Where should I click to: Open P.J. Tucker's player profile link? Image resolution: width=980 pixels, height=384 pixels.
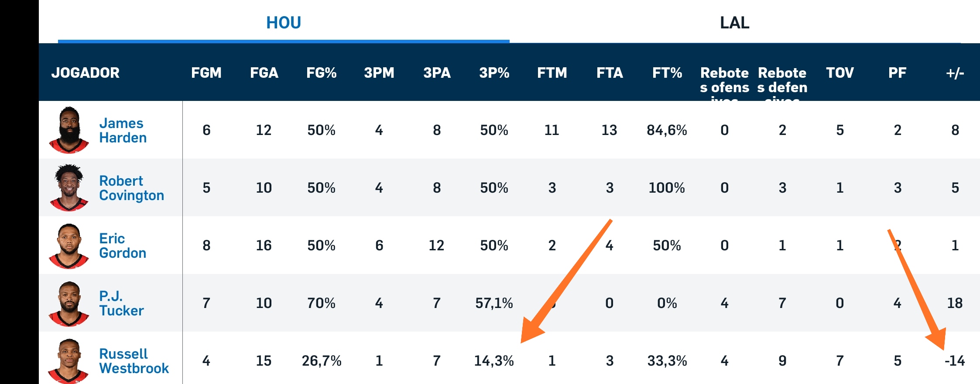coord(121,303)
